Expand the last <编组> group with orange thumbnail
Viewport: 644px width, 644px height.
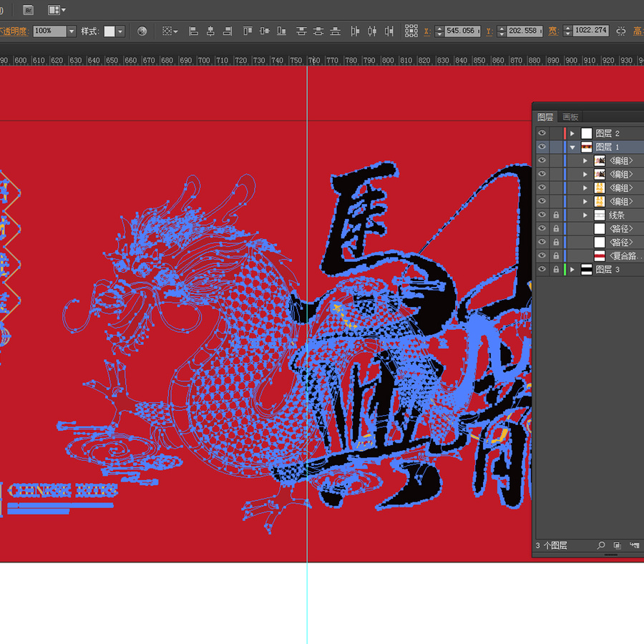pos(585,201)
